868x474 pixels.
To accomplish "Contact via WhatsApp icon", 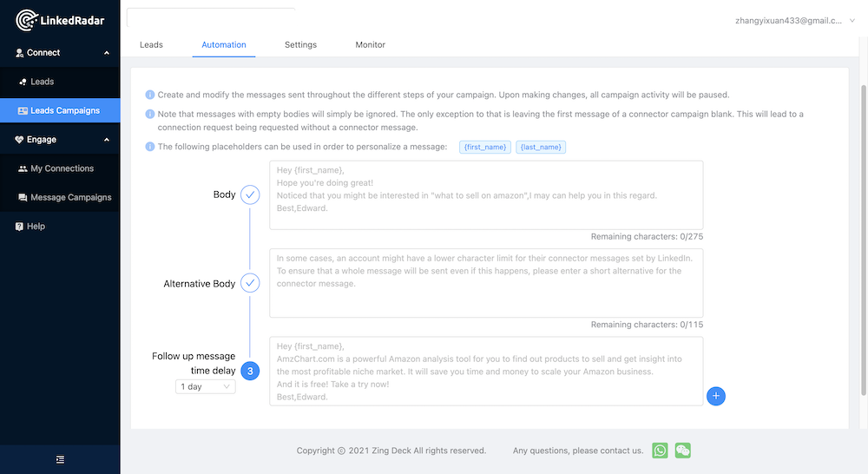I will click(660, 451).
